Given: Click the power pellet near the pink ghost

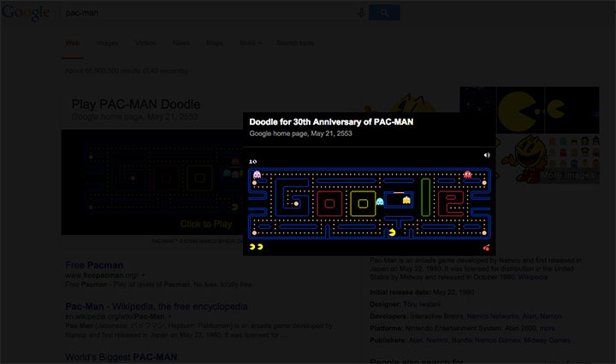Looking at the screenshot, I should pos(254,183).
